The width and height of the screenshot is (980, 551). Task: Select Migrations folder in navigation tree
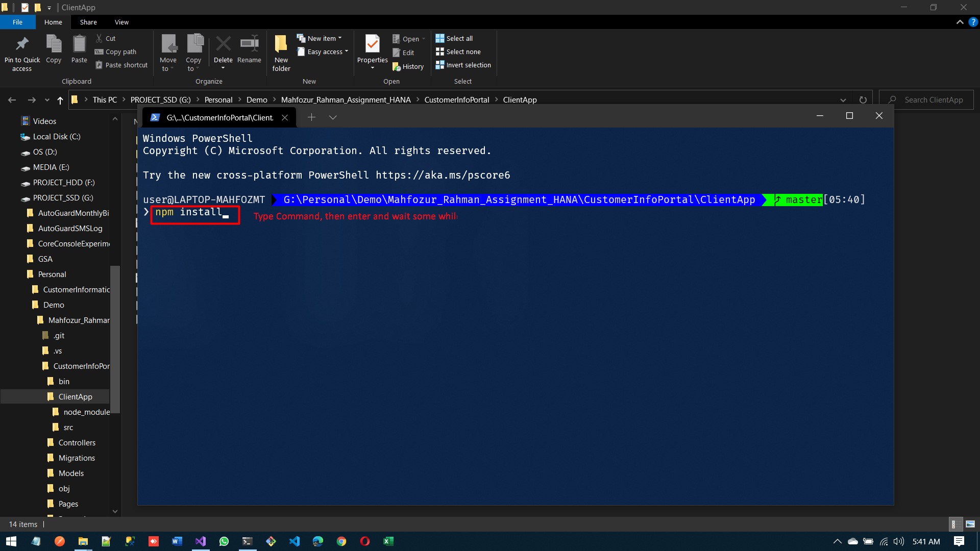pos(77,458)
